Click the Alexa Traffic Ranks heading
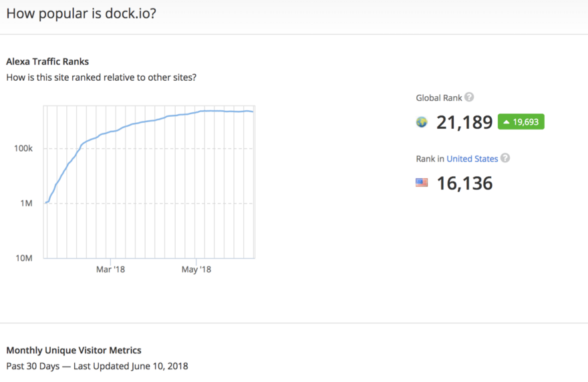Viewport: 588px width, 382px height. pos(47,62)
